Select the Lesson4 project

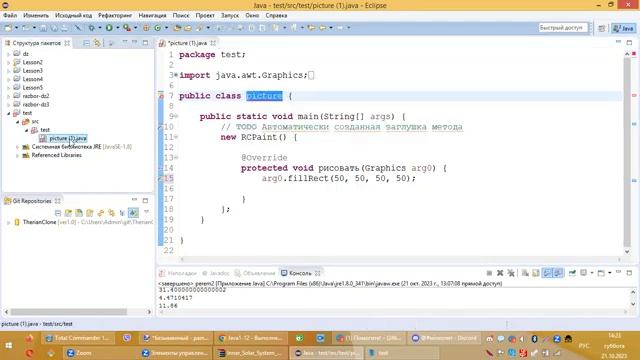[33, 79]
